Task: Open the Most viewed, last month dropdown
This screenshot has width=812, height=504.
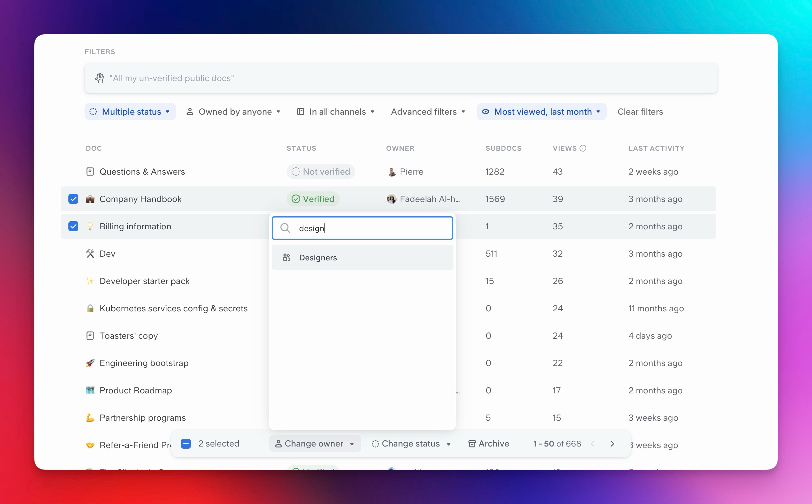Action: [x=542, y=112]
